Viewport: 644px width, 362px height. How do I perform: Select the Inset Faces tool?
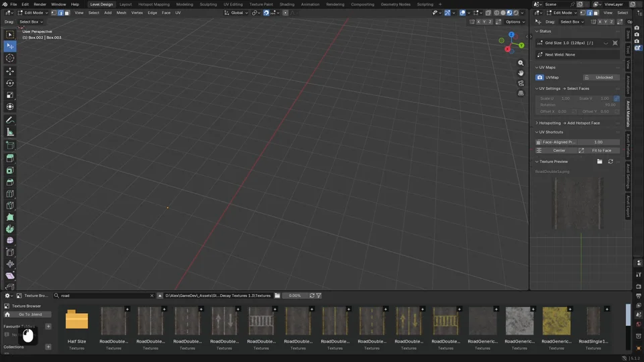tap(10, 170)
